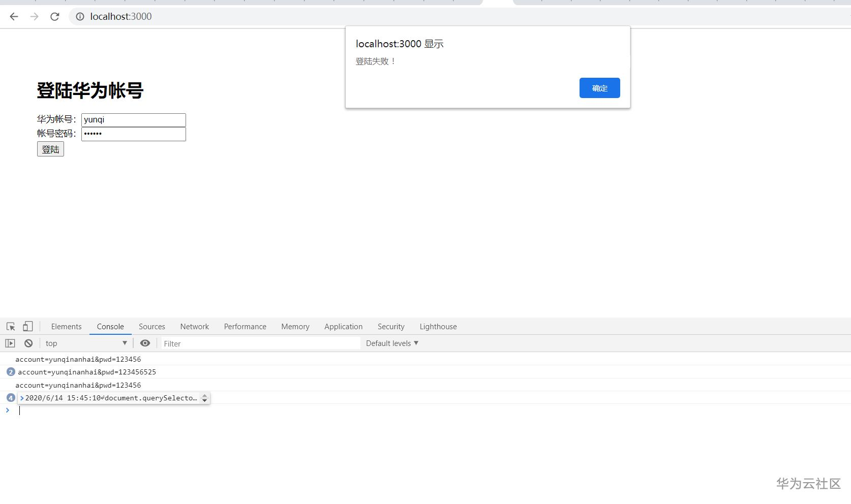
Task: Clear the console output
Action: (28, 343)
